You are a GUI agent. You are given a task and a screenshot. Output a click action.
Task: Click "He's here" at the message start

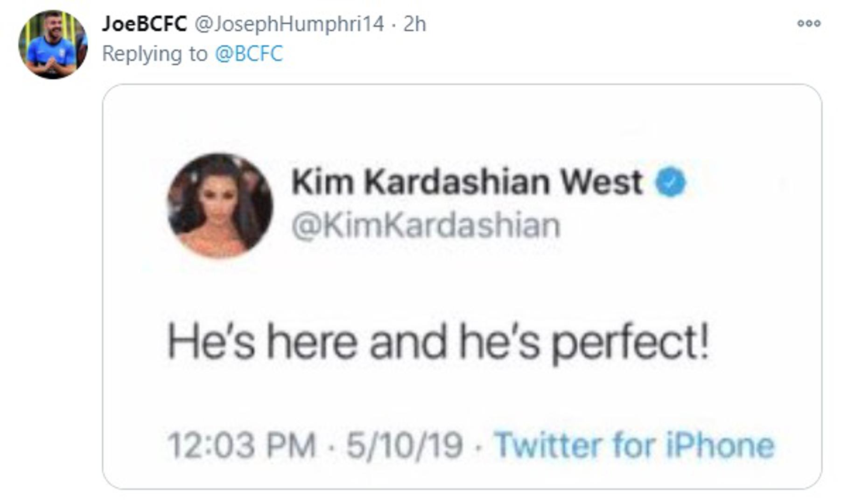coord(262,342)
